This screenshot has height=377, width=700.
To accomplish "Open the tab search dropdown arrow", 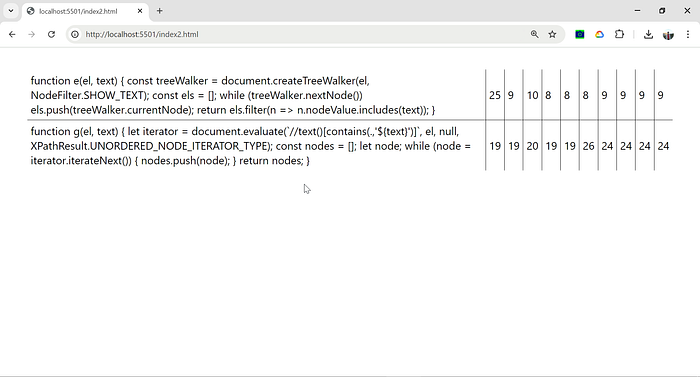I will (11, 11).
